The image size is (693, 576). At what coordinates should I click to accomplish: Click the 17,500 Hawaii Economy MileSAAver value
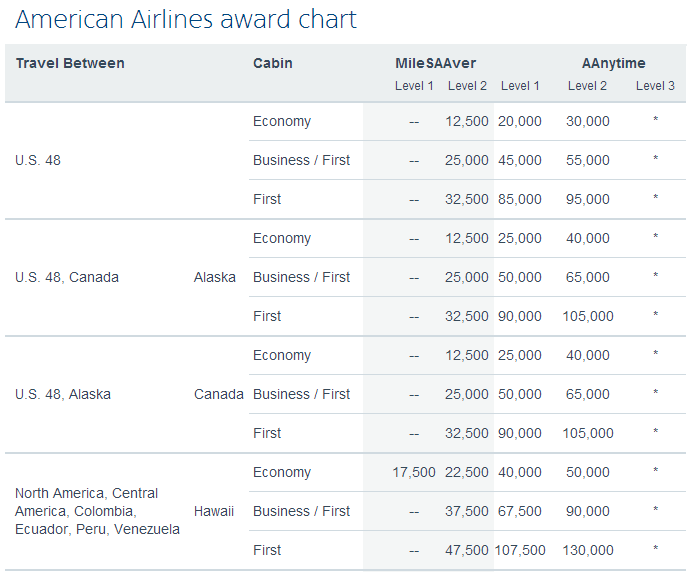coord(414,472)
